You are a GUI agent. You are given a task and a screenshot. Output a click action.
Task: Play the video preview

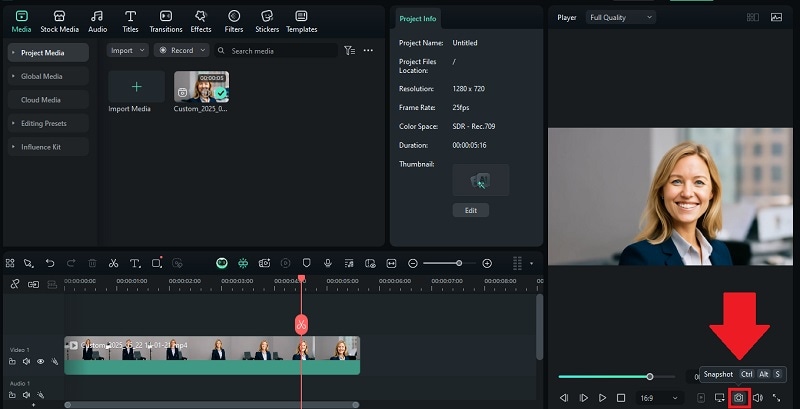[x=603, y=398]
